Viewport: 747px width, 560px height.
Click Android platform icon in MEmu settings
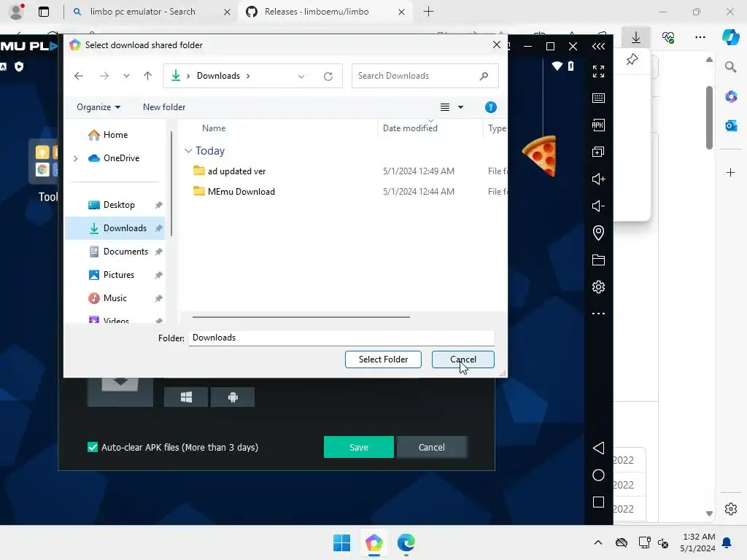[x=233, y=397]
